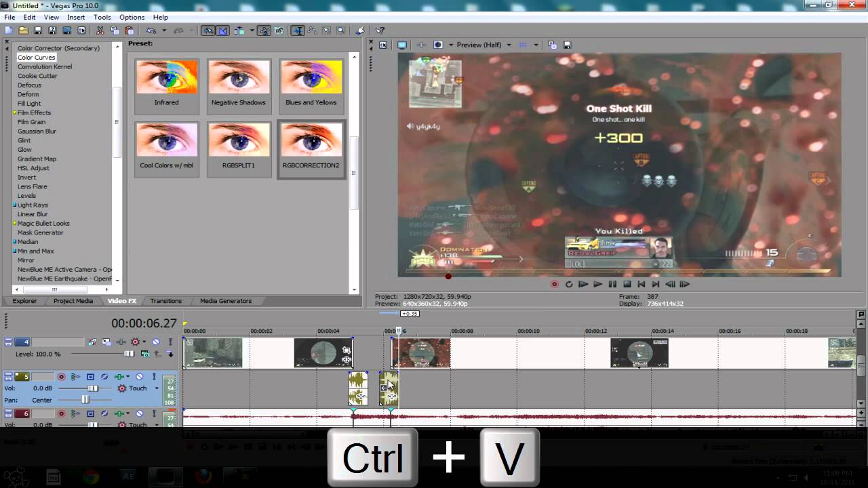
Task: Make track 4 a compositing child
Action: (x=170, y=354)
